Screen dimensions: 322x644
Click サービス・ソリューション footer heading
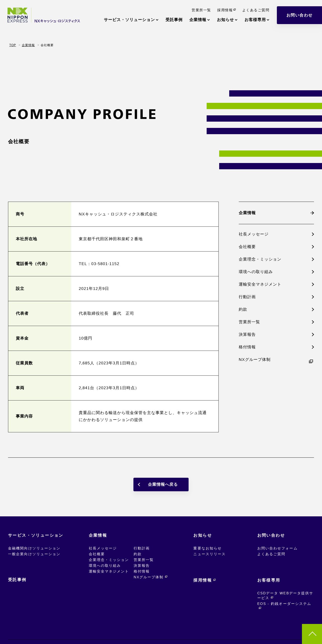[x=36, y=535]
